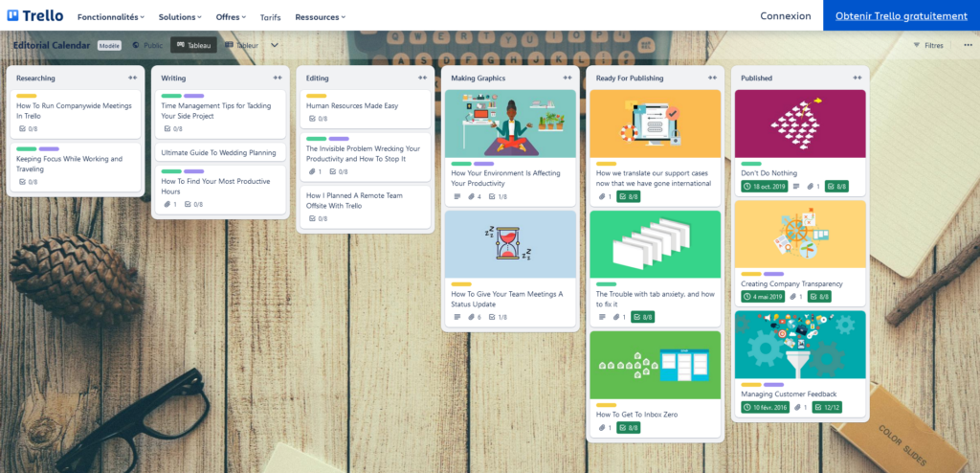Click the Making Graphics list title

coord(479,79)
